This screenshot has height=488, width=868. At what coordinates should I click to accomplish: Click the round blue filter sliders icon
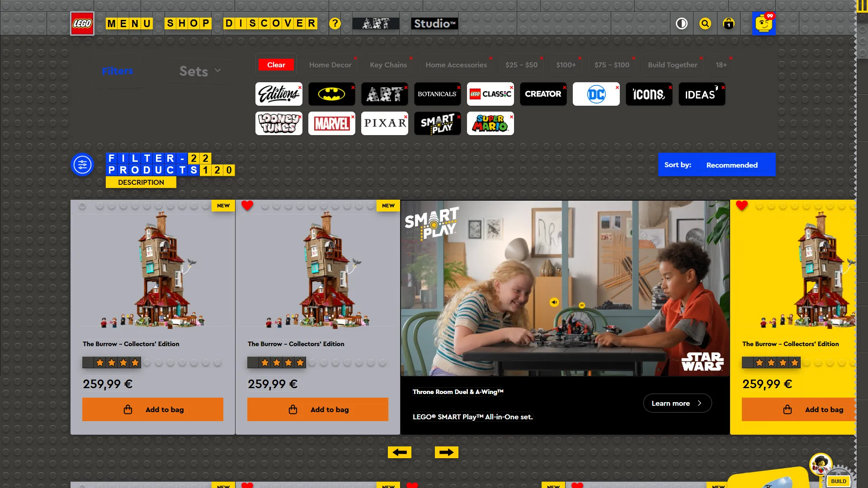(x=82, y=164)
